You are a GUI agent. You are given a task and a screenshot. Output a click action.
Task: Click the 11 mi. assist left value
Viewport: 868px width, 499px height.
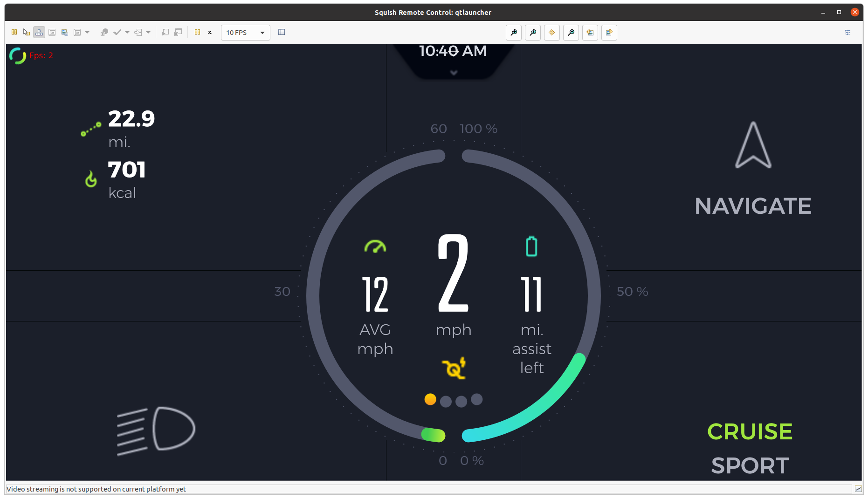click(531, 294)
